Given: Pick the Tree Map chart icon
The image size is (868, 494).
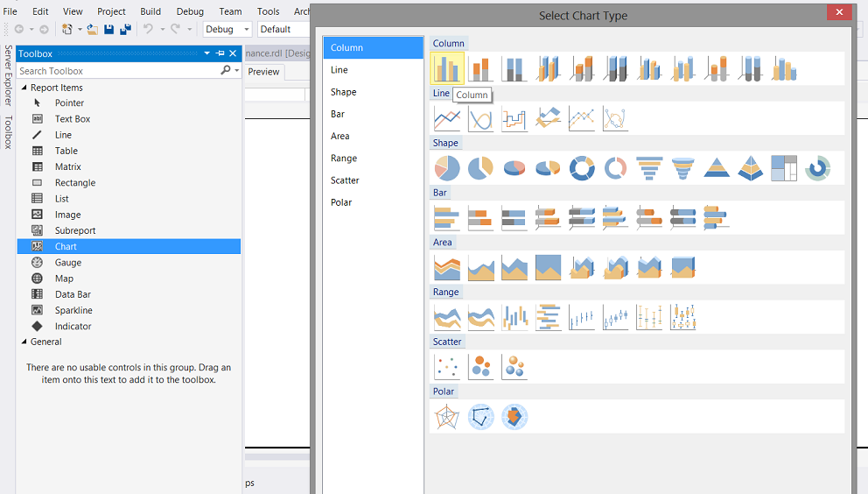Looking at the screenshot, I should click(x=784, y=168).
